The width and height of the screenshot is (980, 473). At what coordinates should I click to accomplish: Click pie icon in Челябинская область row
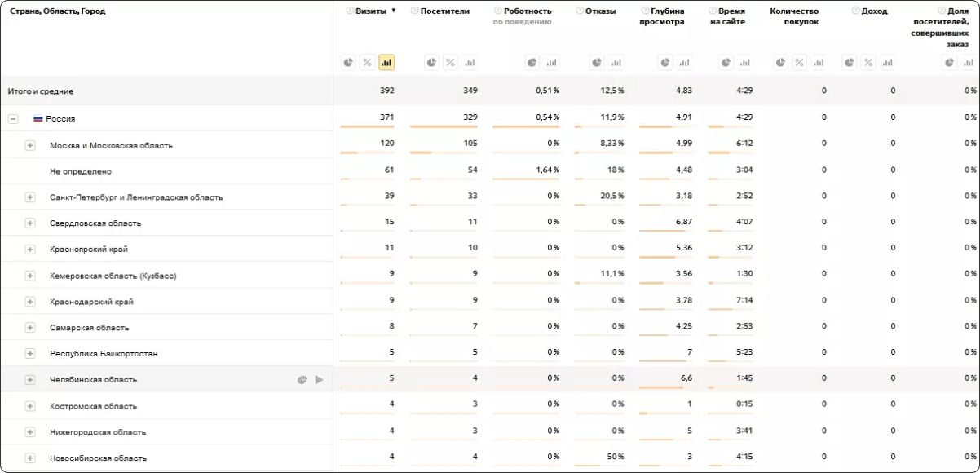pos(302,379)
